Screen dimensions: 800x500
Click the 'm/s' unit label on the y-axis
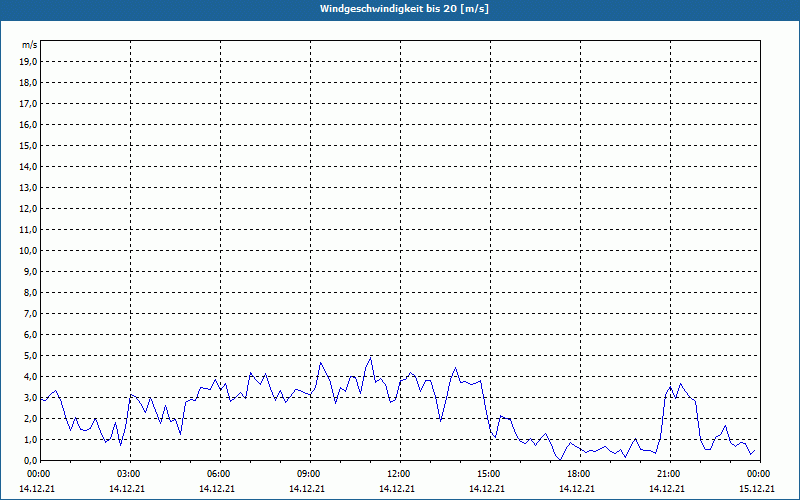(x=30, y=45)
